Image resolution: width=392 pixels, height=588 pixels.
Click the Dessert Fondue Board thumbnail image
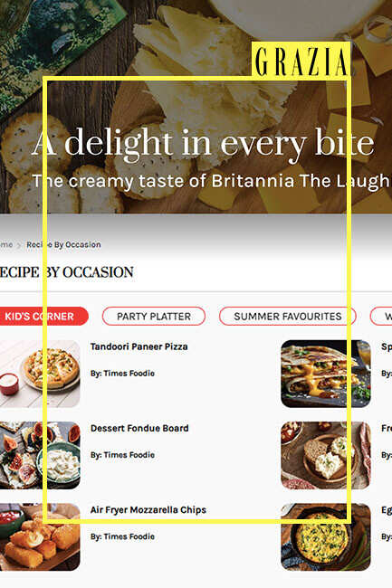(40, 455)
